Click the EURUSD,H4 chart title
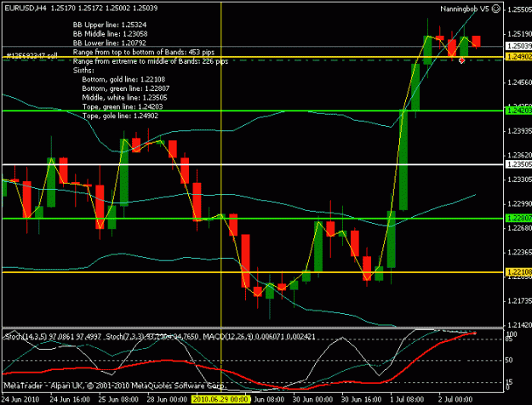This screenshot has height=405, width=532. pos(26,9)
